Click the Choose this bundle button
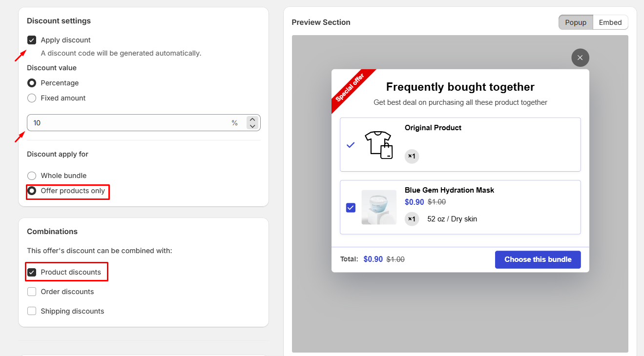 click(x=538, y=259)
